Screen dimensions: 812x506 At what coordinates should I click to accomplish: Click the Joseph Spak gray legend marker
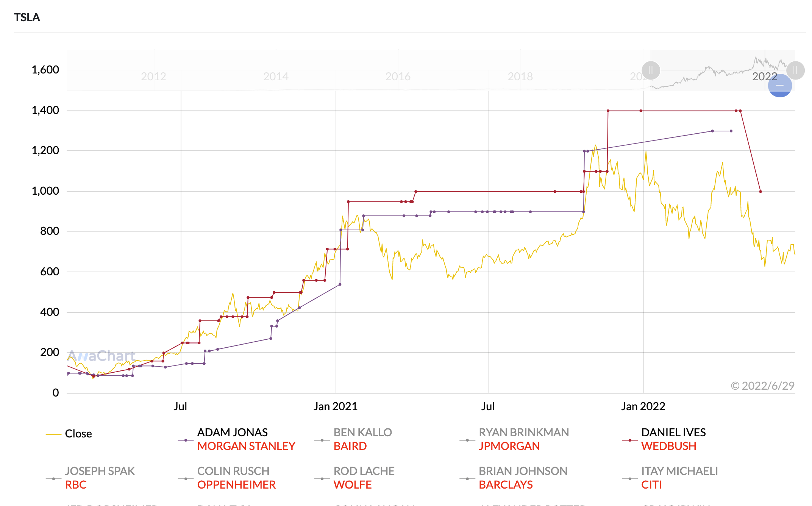53,479
